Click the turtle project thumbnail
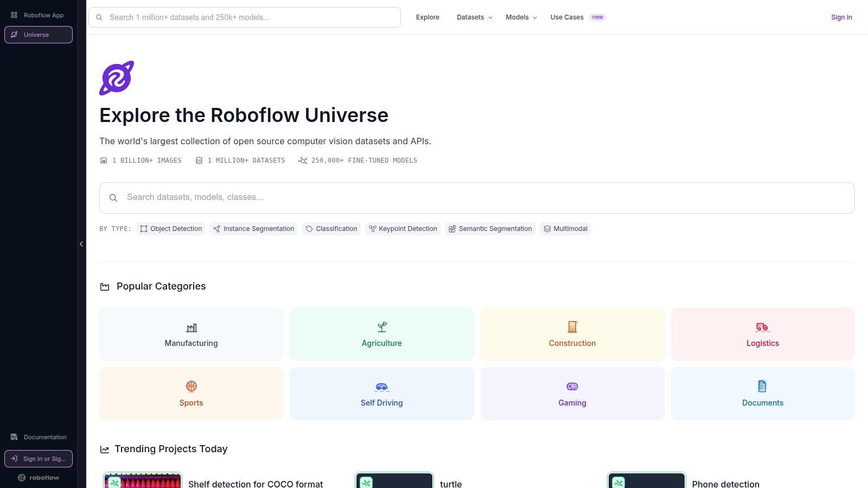868x488 pixels. (x=394, y=480)
